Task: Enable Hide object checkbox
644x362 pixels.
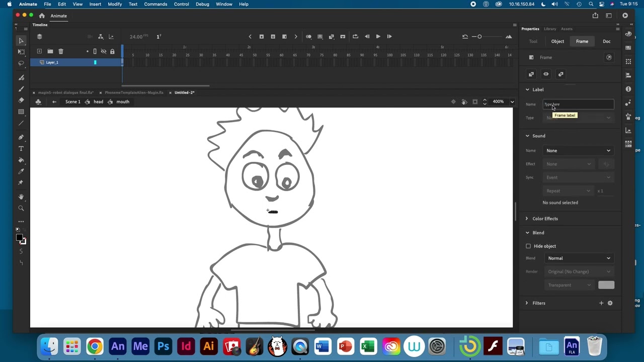Action: 528,246
